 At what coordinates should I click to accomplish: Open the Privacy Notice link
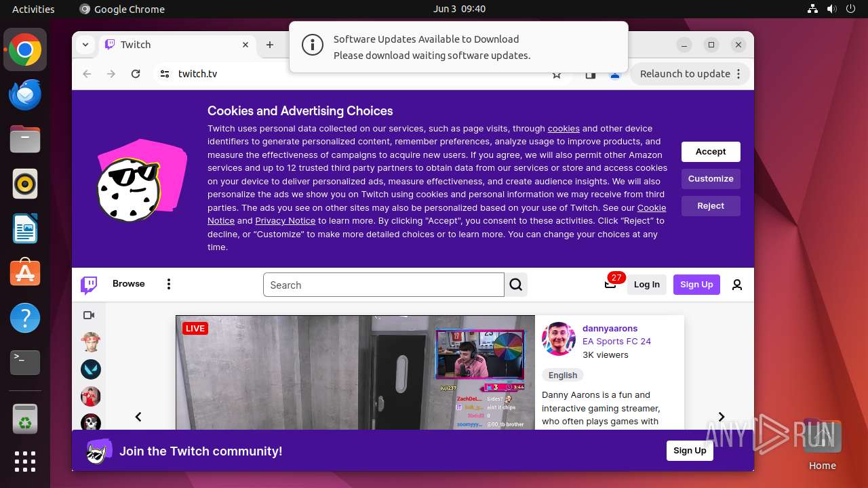(285, 221)
